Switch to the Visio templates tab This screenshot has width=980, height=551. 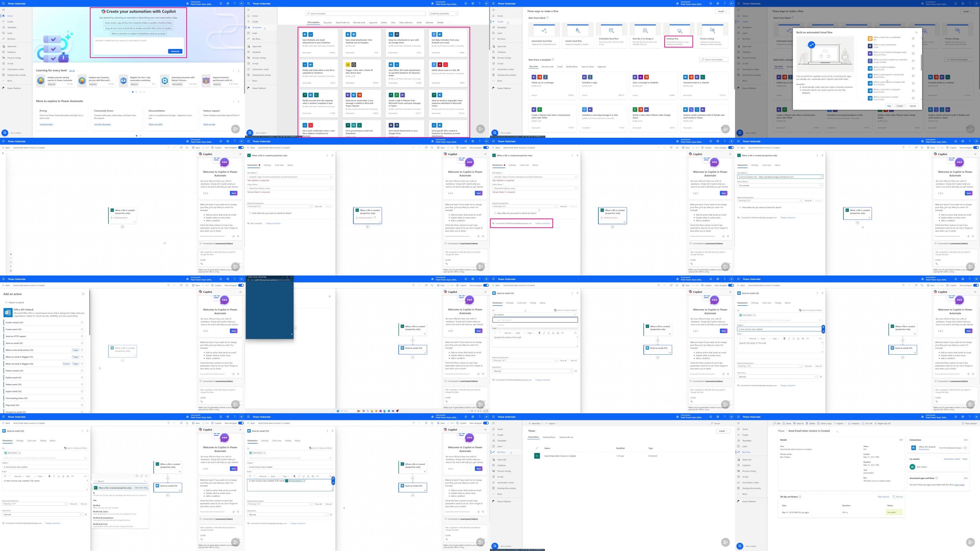point(393,22)
